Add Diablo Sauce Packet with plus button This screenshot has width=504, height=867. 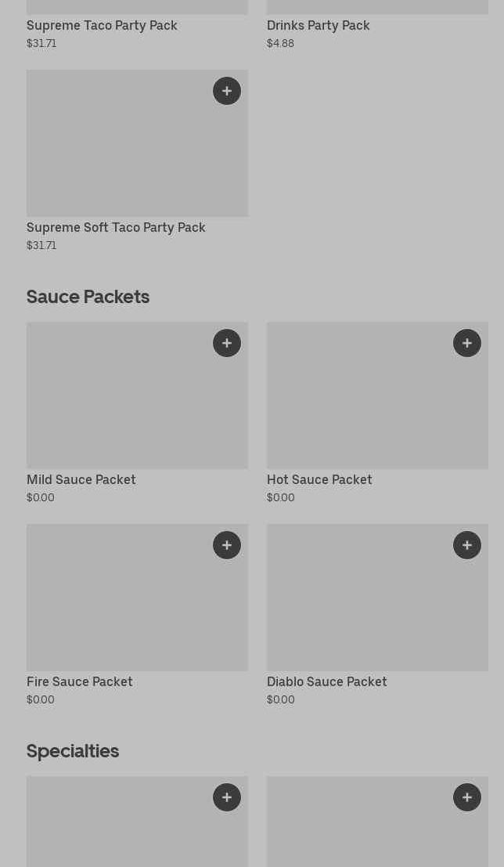click(467, 545)
